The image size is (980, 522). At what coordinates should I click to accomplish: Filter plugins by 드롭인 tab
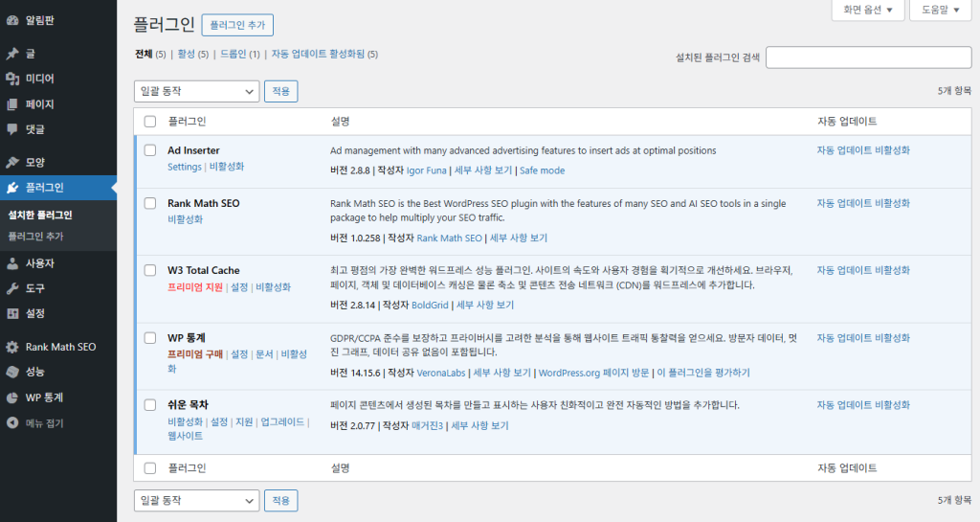click(x=234, y=54)
